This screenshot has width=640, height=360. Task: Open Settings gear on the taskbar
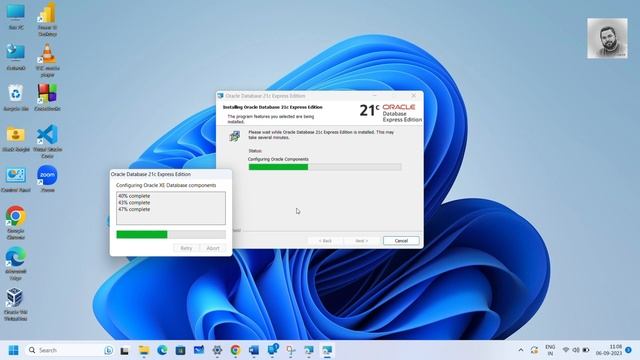[217, 350]
